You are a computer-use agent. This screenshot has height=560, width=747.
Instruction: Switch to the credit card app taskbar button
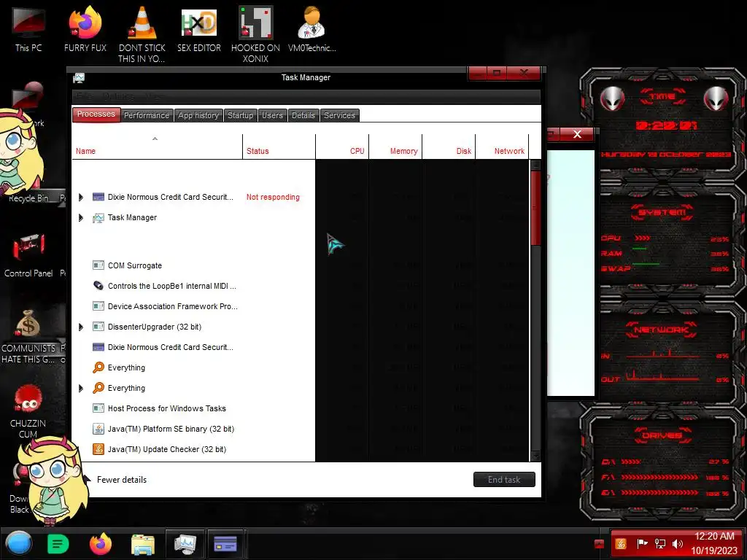[225, 544]
